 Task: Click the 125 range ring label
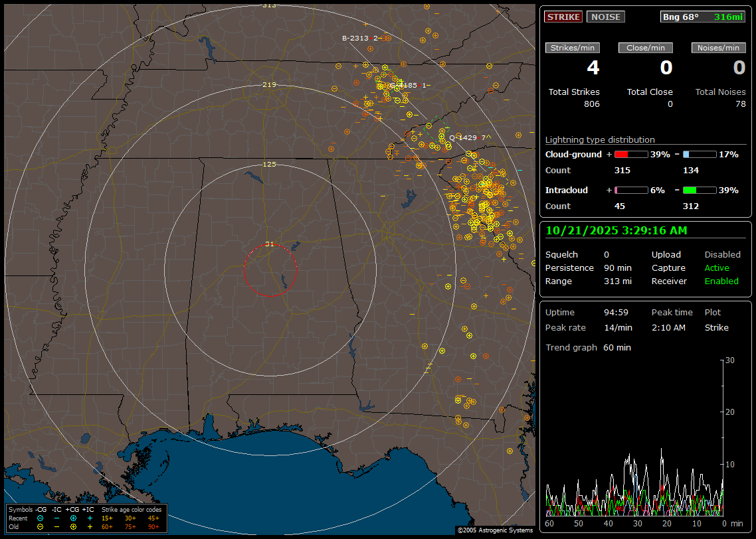coord(269,164)
